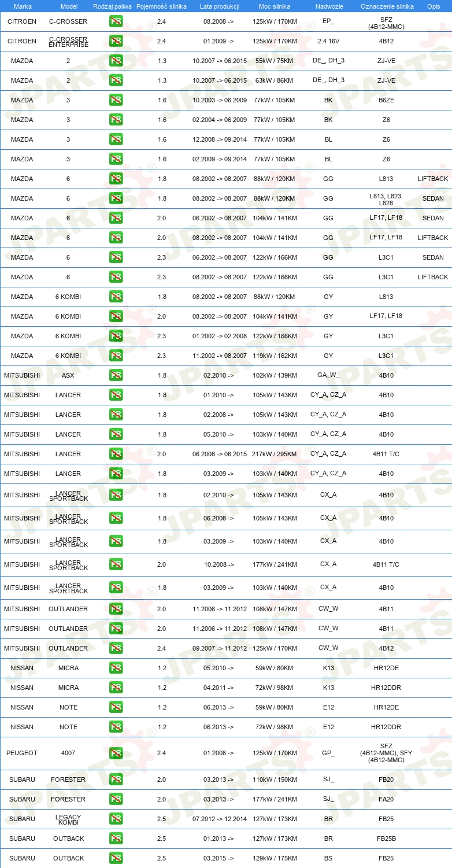This screenshot has height=868, width=452.
Task: Select the fuel icon in NOTE HR12DDR row
Action: [x=116, y=727]
